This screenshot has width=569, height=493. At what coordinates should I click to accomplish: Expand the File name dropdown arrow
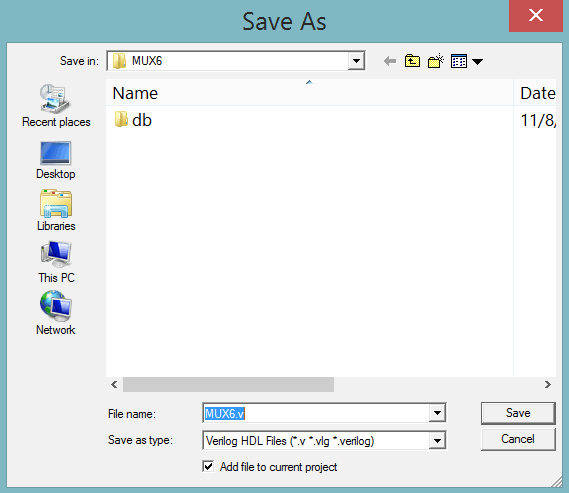coord(437,413)
